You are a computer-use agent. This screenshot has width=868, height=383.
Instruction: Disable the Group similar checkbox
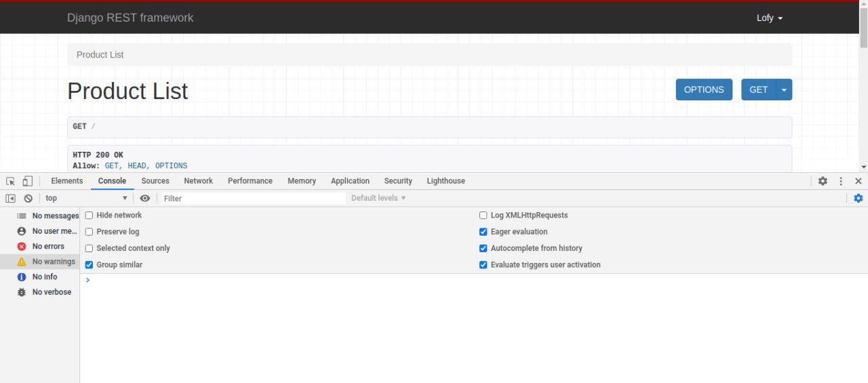(x=89, y=265)
